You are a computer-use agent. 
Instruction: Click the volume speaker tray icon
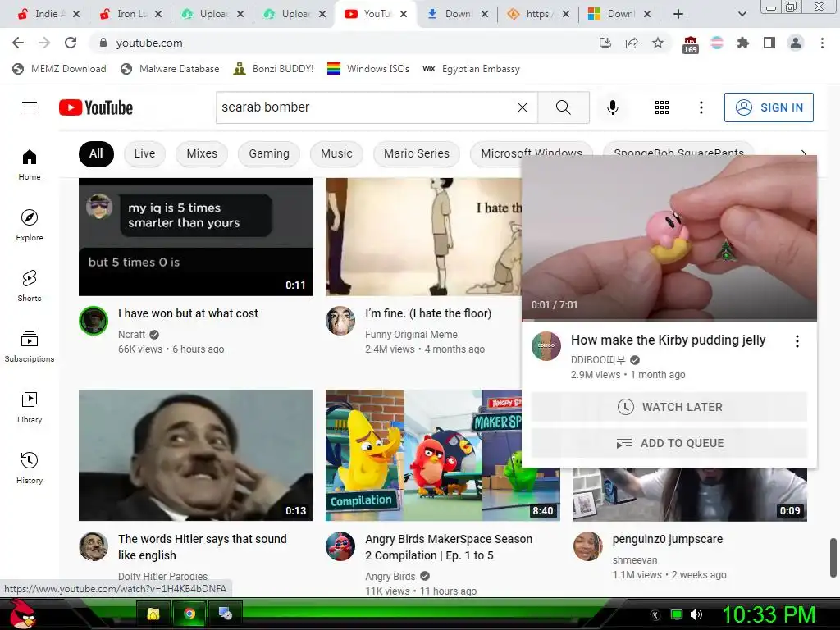[x=696, y=614]
